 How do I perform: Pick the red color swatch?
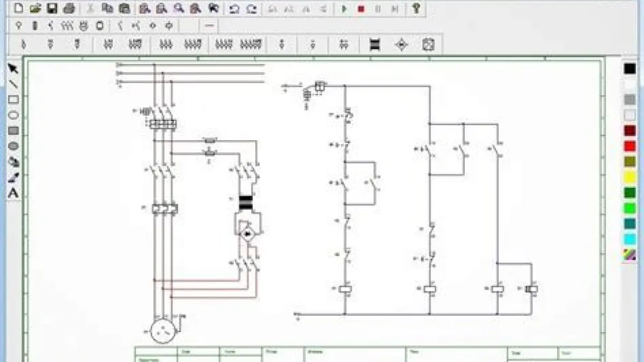coord(630,146)
